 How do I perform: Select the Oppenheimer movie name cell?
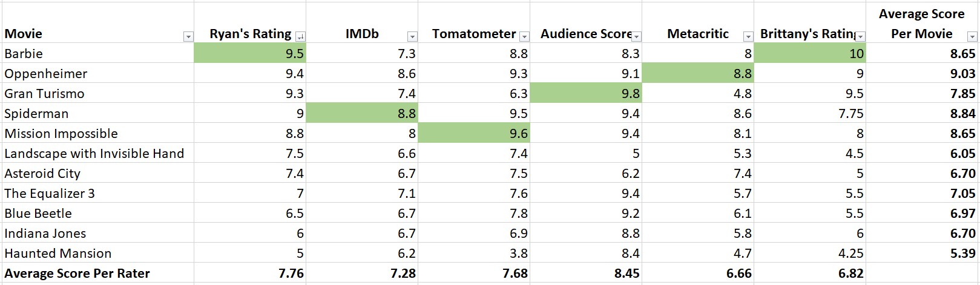[46, 74]
